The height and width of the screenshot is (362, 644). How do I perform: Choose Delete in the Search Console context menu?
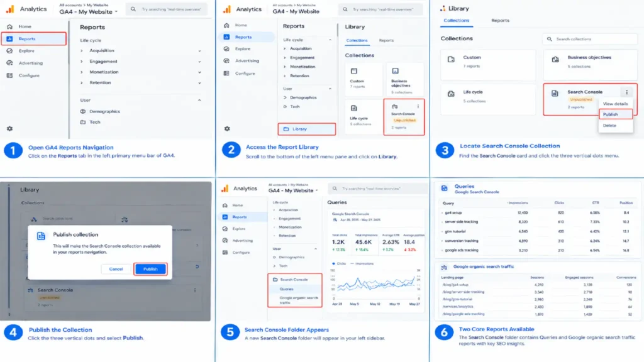615,126
